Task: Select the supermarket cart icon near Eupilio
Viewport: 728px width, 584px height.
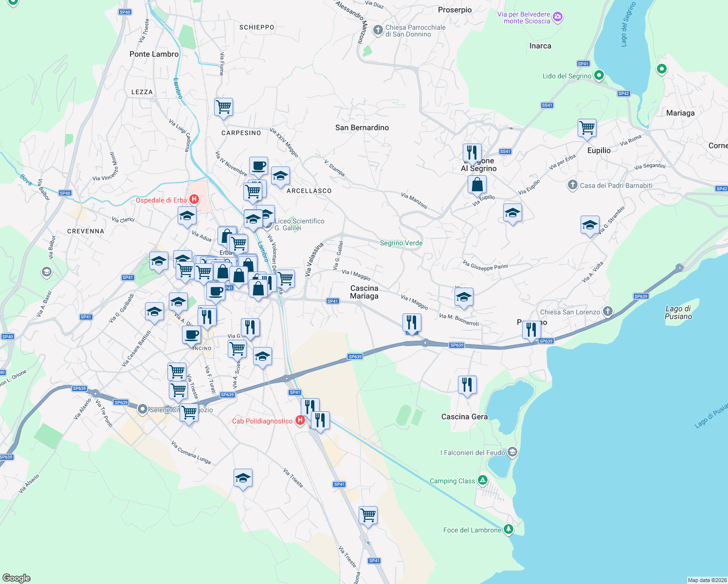Action: tap(587, 128)
